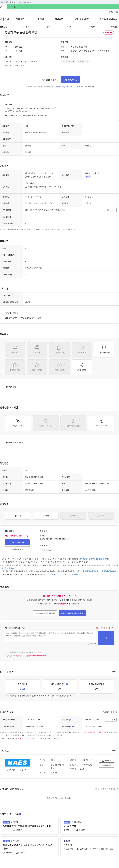Focus the 채용 담당자에게 질문하기 text area

[x=50, y=636]
